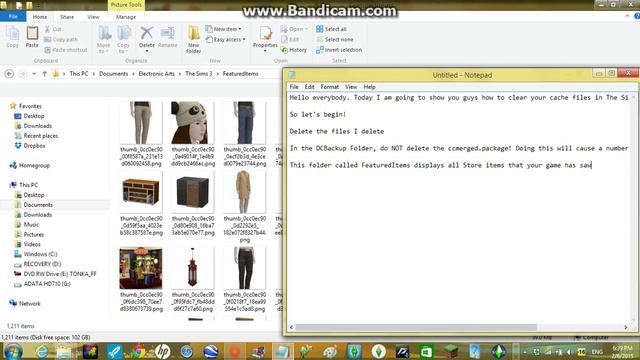The width and height of the screenshot is (640, 360).
Task: Select the panda hat thumbnail file
Action: 193,134
